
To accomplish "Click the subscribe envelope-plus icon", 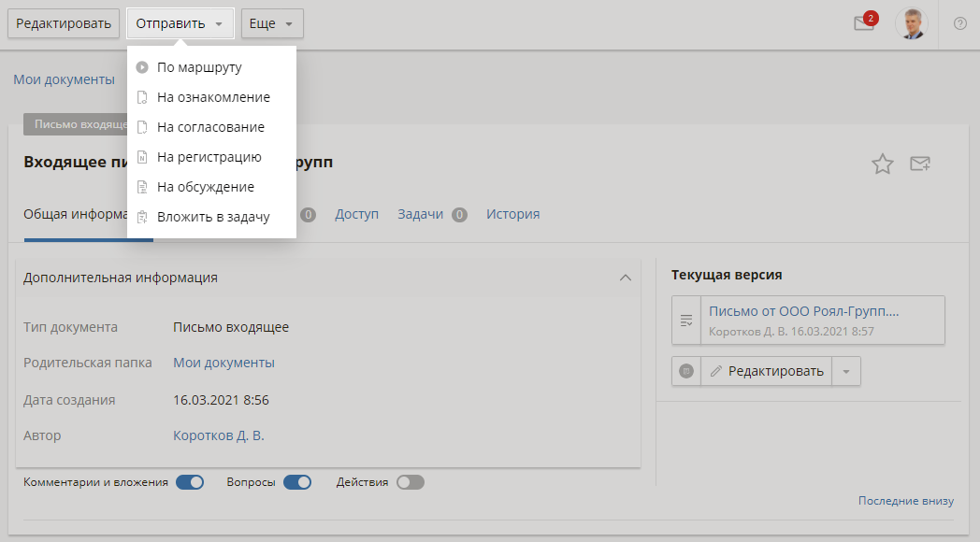I will click(920, 164).
